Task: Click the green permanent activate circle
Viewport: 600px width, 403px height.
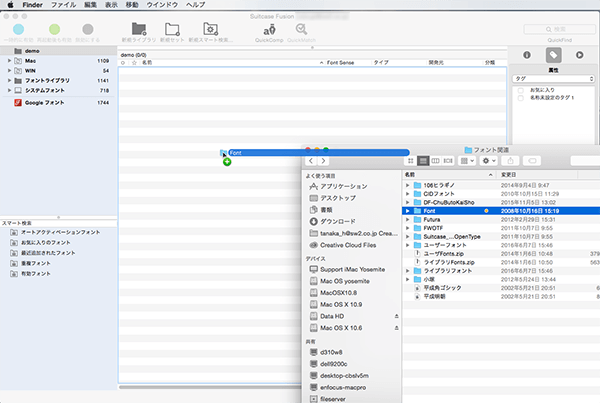Action: coord(54,29)
